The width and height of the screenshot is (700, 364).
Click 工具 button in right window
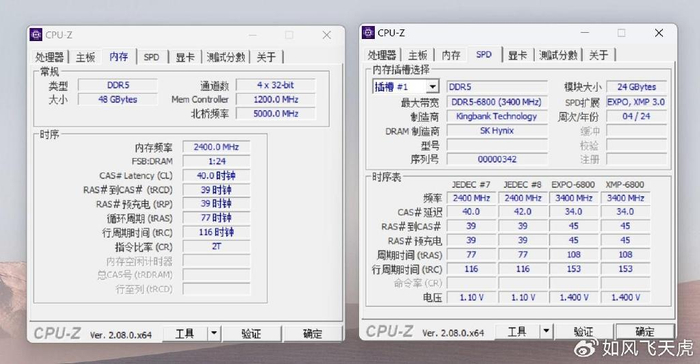click(x=517, y=331)
